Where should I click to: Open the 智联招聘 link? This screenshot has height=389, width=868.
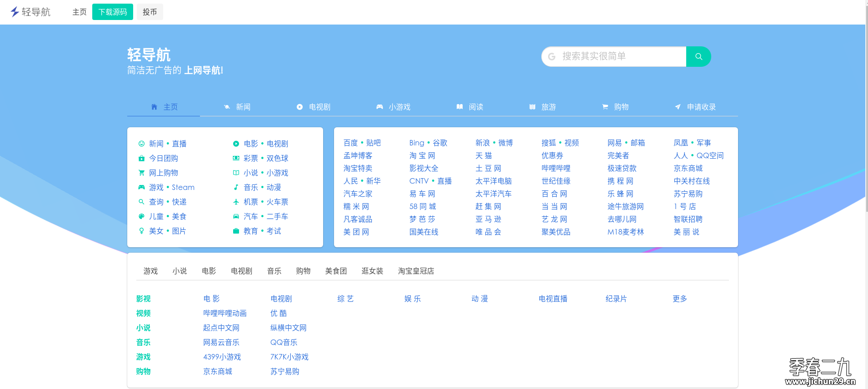coord(688,219)
